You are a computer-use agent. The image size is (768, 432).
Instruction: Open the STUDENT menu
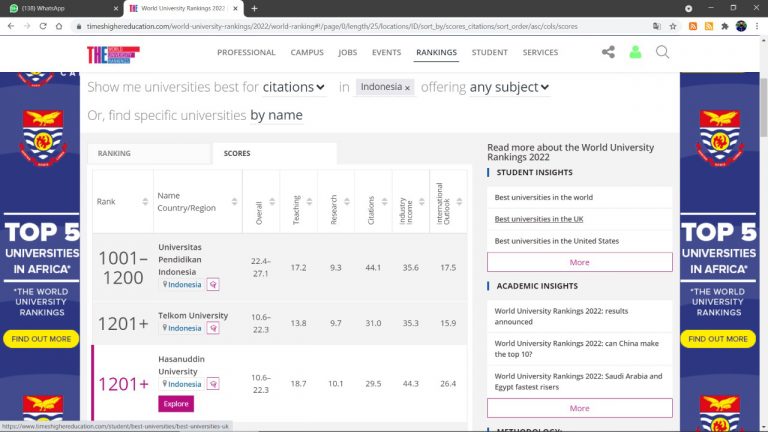[x=490, y=52]
